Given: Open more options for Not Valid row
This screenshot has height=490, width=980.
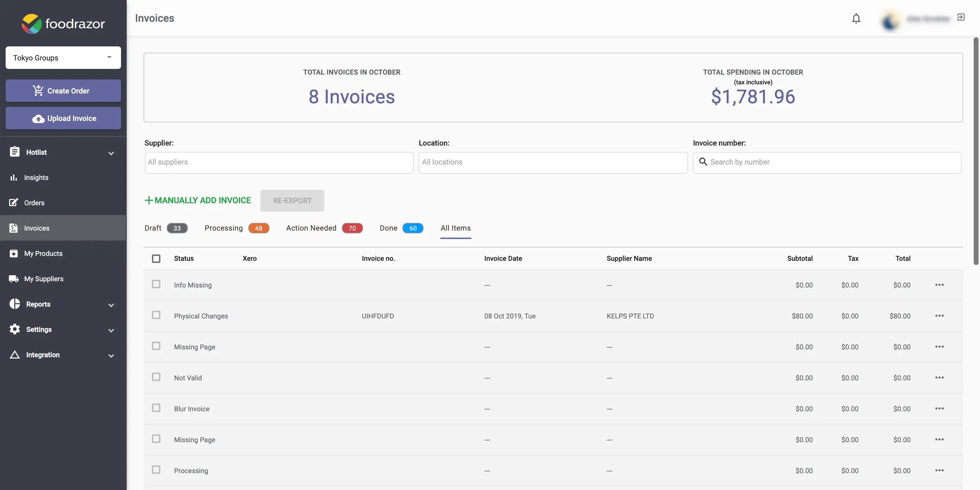Looking at the screenshot, I should (x=939, y=378).
